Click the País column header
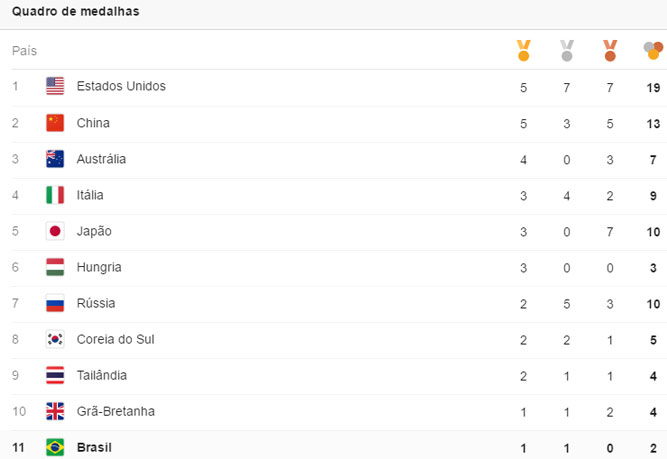 point(24,50)
